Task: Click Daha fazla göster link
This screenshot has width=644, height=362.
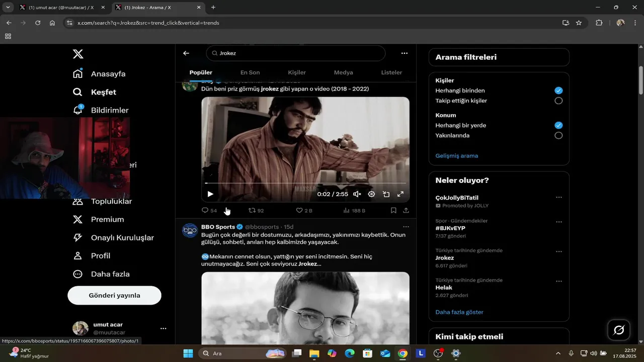Action: point(459,312)
